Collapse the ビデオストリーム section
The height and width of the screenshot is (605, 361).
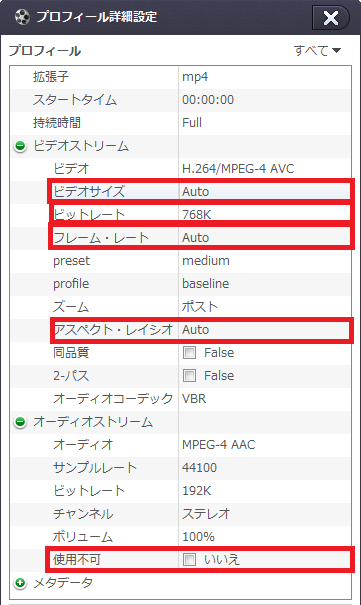pos(20,146)
